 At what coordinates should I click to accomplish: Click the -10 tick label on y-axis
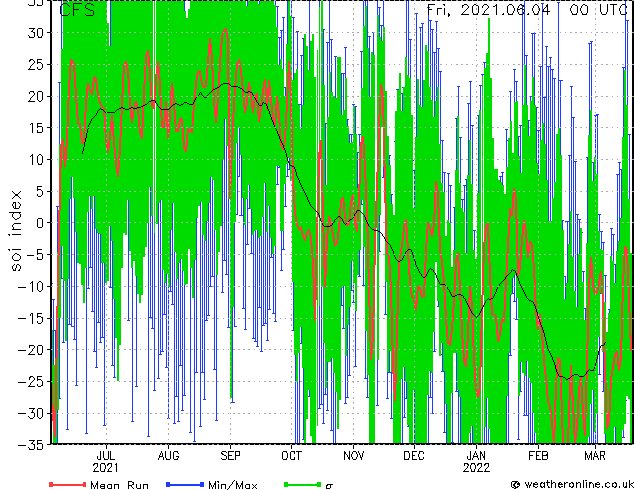pos(31,287)
